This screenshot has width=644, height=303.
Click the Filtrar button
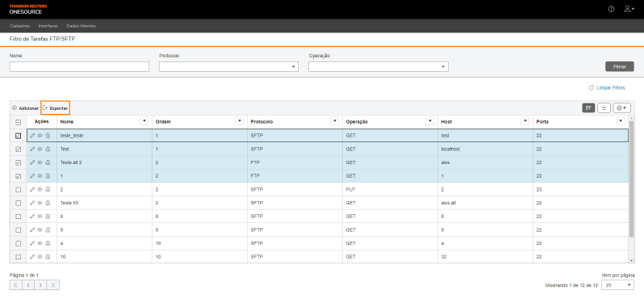tap(619, 66)
